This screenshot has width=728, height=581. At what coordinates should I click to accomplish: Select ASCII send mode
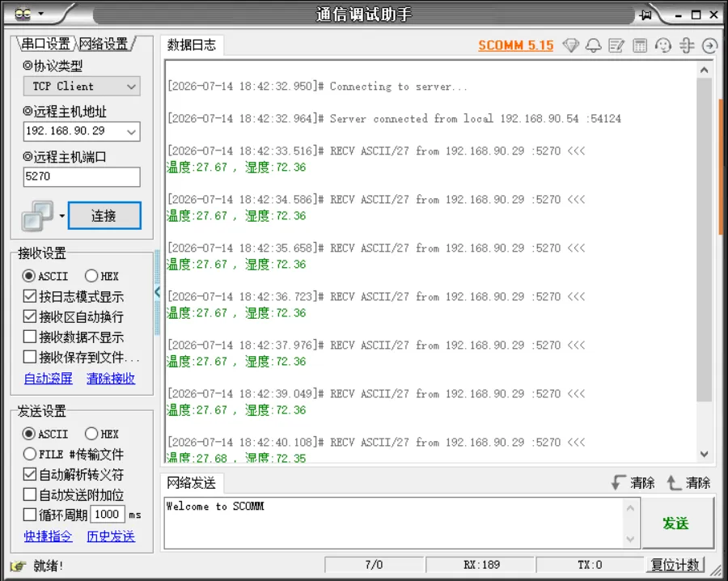pos(45,434)
